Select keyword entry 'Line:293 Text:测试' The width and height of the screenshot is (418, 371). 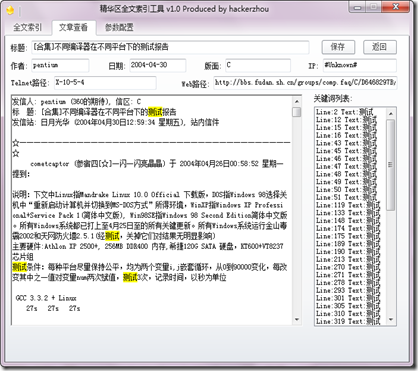[x=348, y=290]
